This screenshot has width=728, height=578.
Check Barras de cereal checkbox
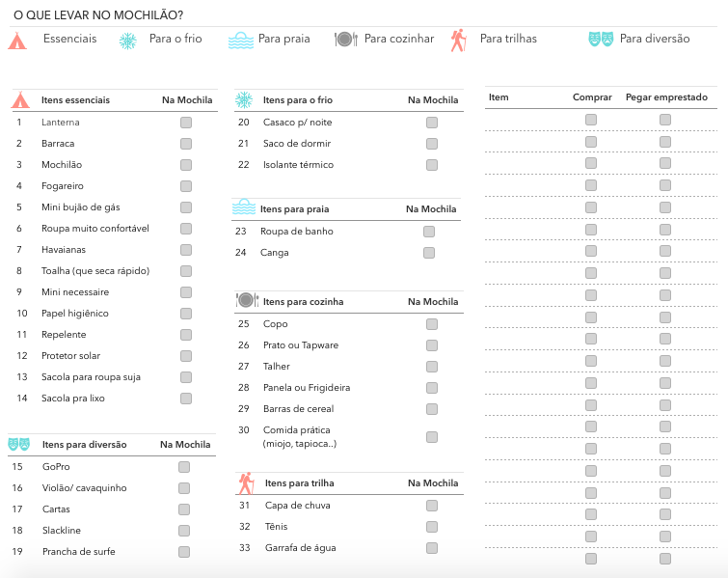point(432,409)
